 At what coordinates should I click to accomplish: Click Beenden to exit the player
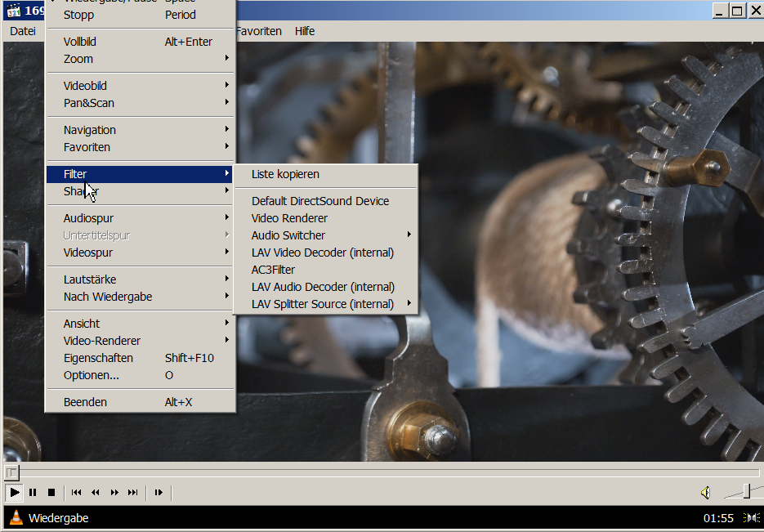(85, 402)
